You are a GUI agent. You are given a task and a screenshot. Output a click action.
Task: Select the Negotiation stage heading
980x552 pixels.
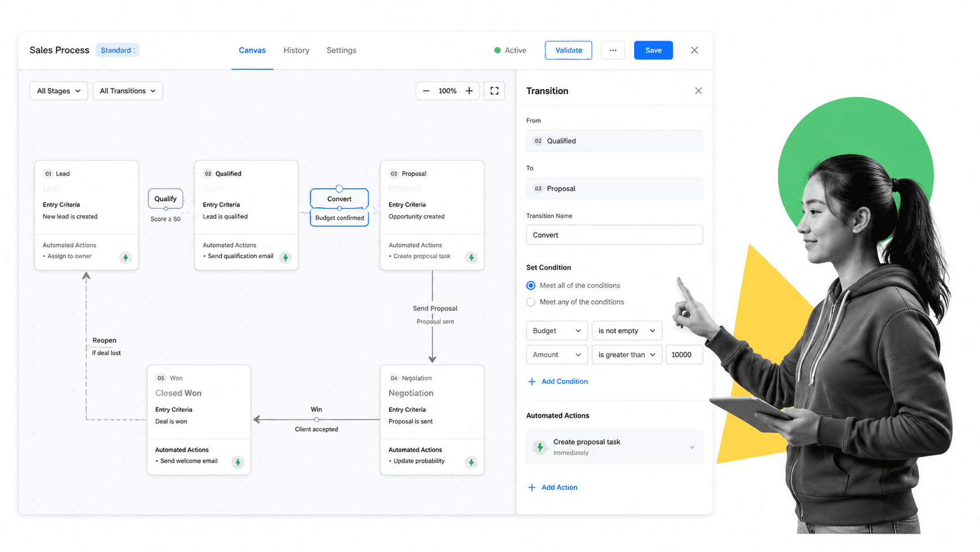point(411,393)
